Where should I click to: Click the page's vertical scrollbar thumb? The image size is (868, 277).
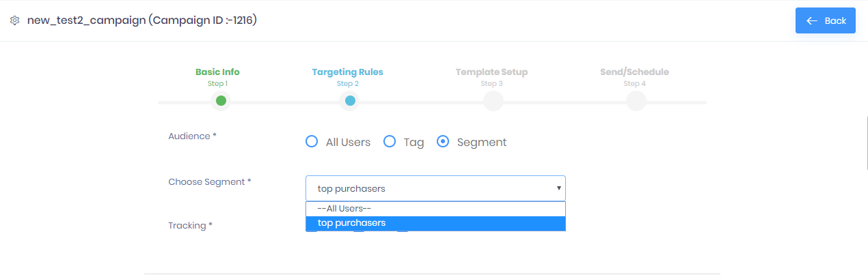[865, 142]
